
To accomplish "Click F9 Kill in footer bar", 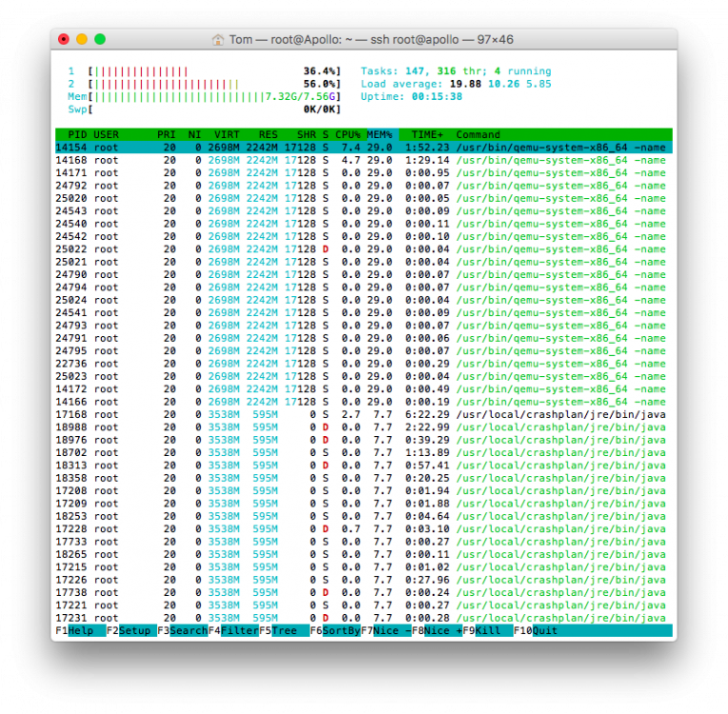I will point(487,630).
